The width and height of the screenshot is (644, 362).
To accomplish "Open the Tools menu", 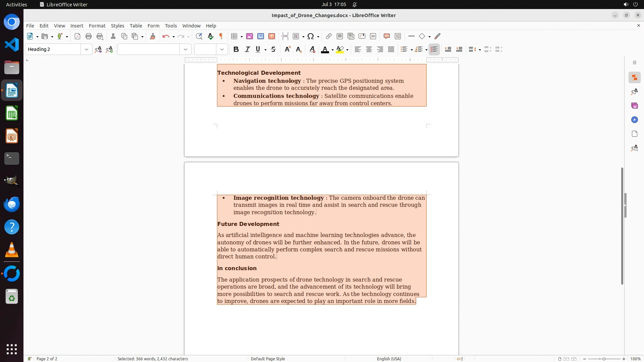I will pos(171,26).
